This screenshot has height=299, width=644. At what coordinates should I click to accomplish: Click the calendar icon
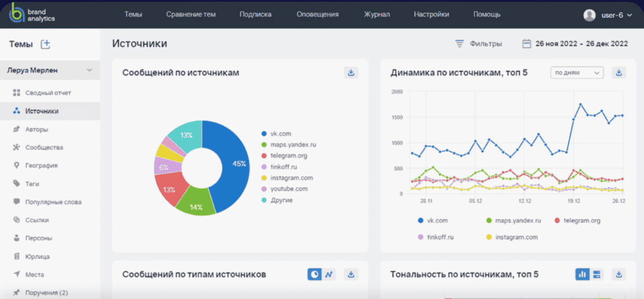pyautogui.click(x=527, y=44)
